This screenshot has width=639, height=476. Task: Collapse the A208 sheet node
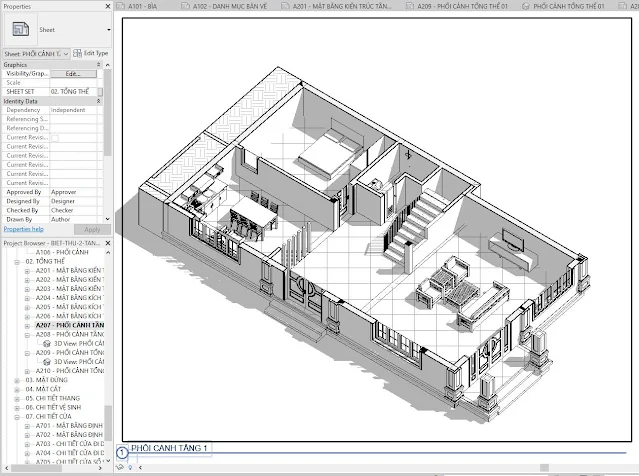point(27,335)
